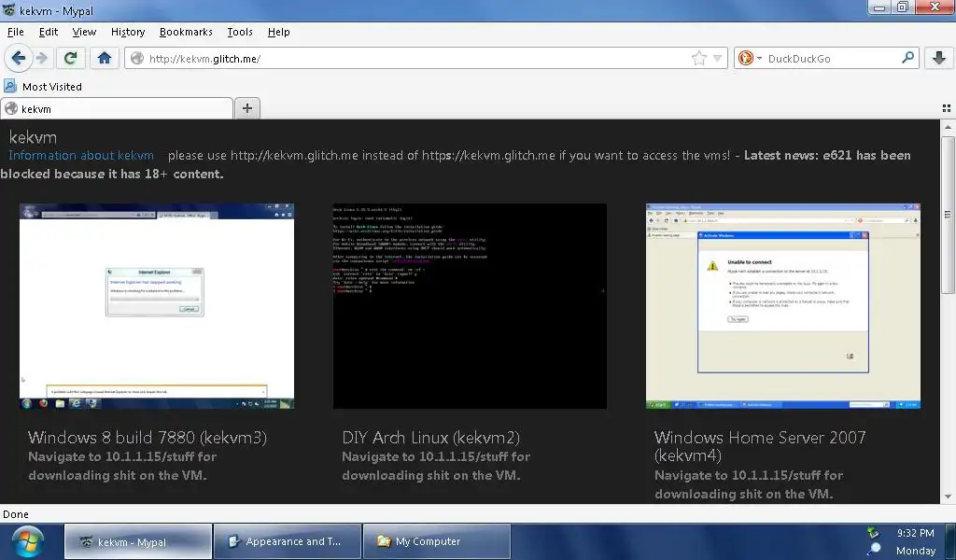Open the History menu

pyautogui.click(x=128, y=32)
